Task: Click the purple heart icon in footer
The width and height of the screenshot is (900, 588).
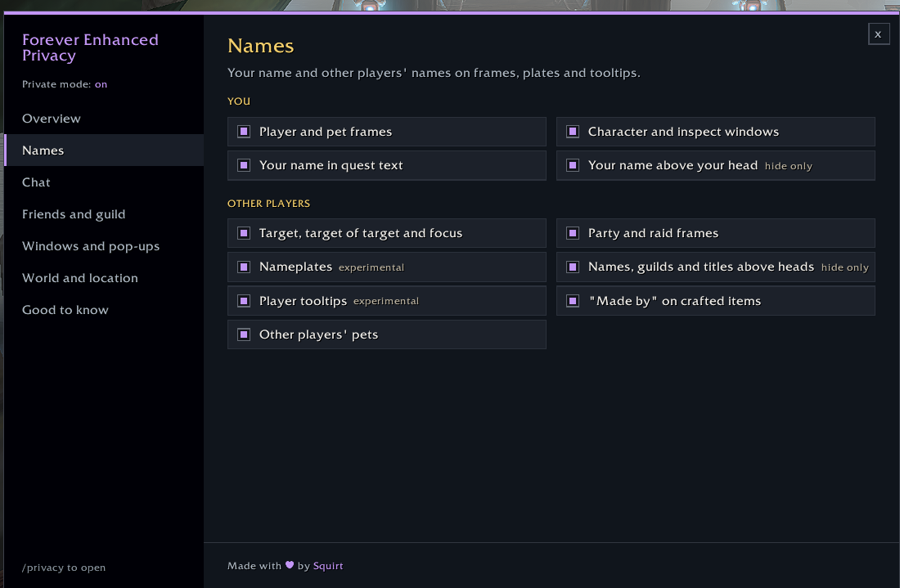Action: [x=290, y=565]
